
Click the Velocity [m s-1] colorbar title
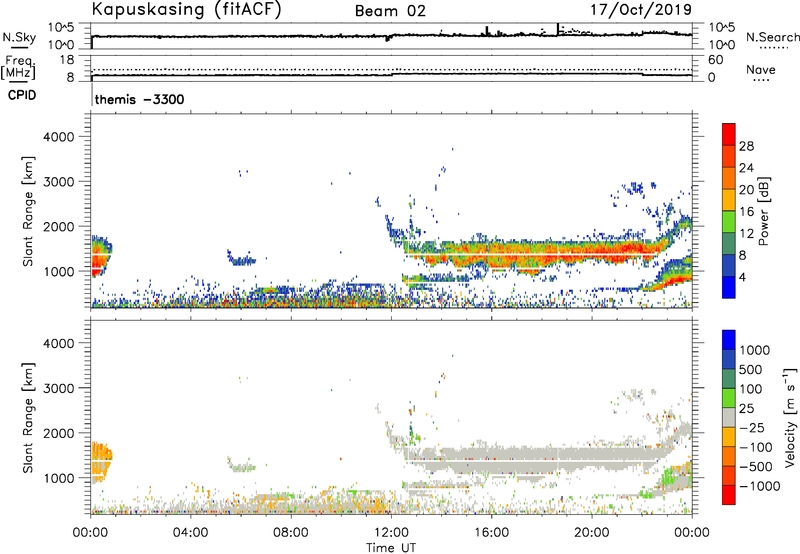coord(789,417)
